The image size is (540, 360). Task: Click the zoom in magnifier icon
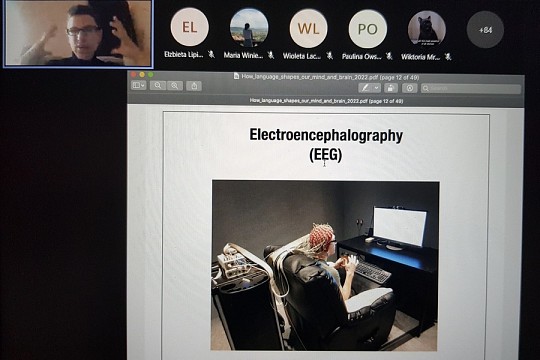pyautogui.click(x=175, y=85)
